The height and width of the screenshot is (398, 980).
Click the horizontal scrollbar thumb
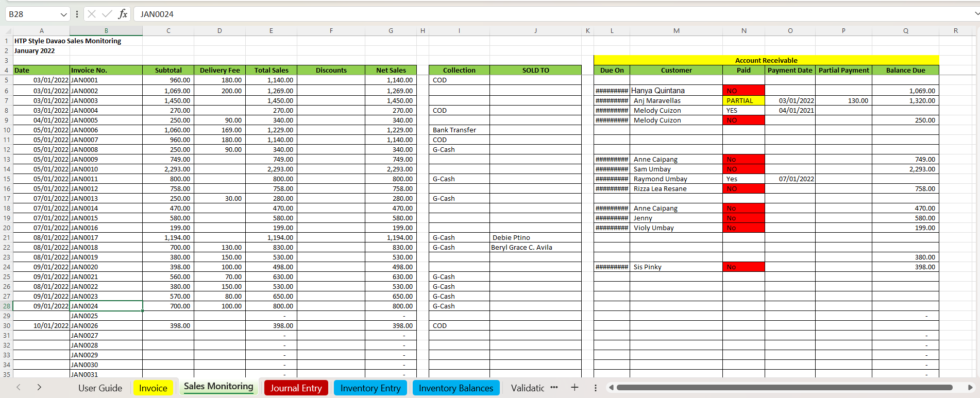click(784, 387)
